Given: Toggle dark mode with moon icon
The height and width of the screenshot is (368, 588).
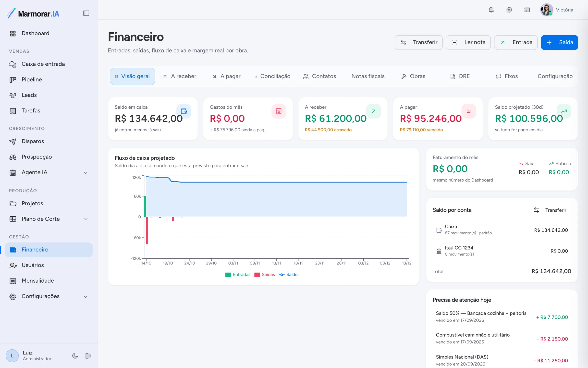Looking at the screenshot, I should coord(75,356).
